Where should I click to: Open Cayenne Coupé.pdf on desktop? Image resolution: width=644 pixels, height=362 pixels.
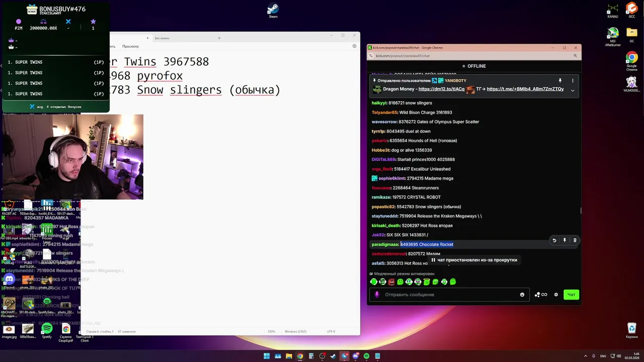pos(66,333)
